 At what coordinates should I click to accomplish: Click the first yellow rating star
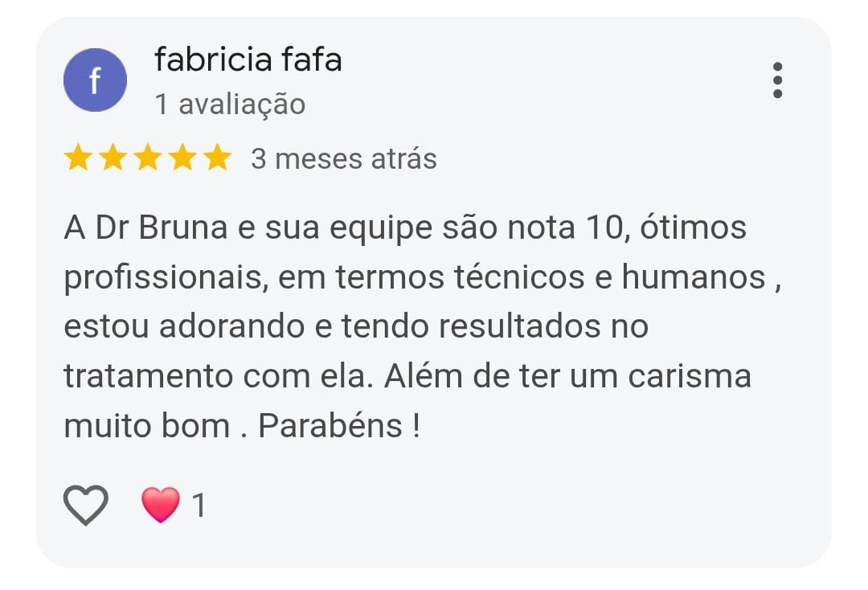[x=78, y=158]
